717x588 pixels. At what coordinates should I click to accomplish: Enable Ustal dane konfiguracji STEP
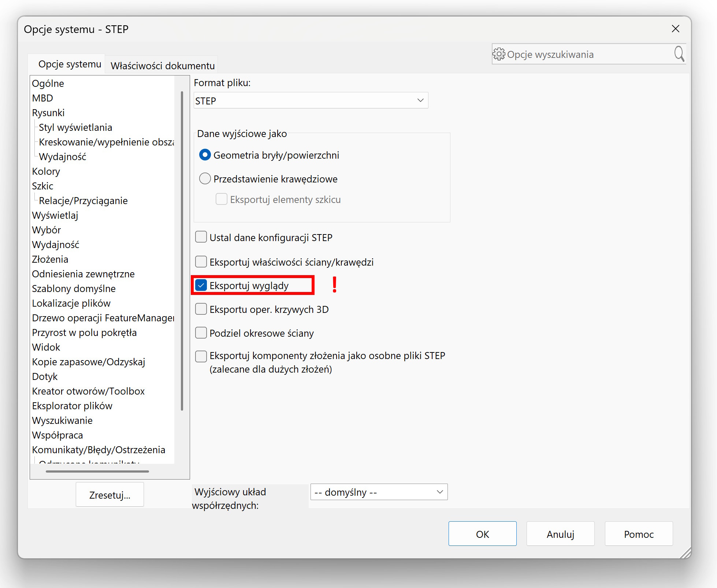tap(201, 237)
